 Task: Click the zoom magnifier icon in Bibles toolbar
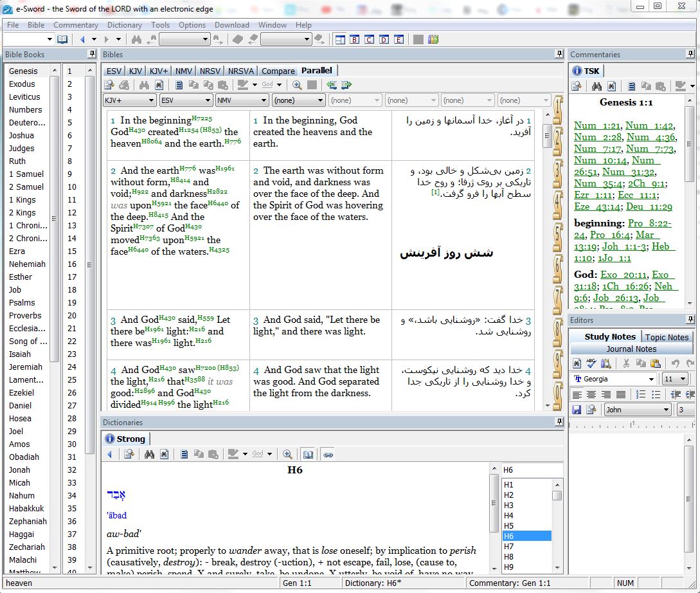coord(297,85)
